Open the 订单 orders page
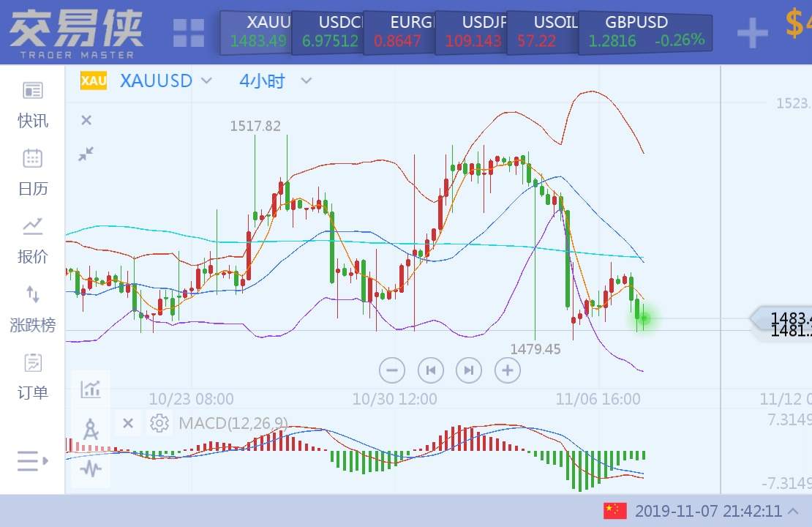The width and height of the screenshot is (812, 527). click(x=33, y=376)
